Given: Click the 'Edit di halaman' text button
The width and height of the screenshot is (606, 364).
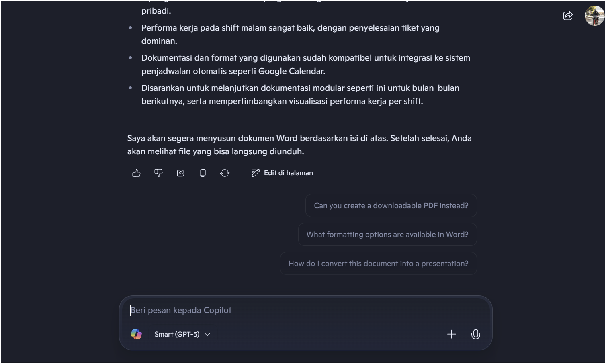Looking at the screenshot, I should [288, 173].
